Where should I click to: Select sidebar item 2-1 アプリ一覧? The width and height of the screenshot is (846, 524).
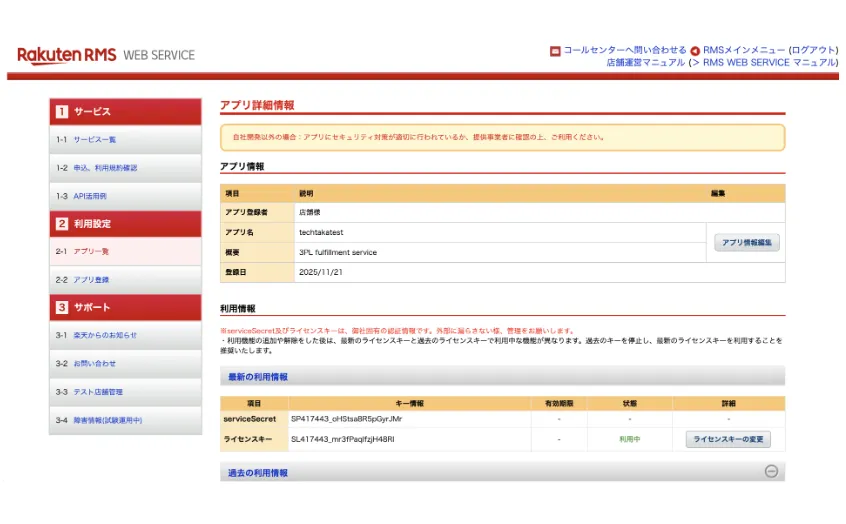(x=125, y=251)
